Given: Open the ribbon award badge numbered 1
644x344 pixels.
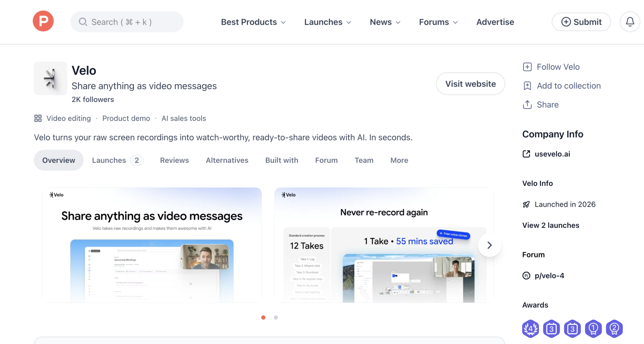Looking at the screenshot, I should pos(593,329).
